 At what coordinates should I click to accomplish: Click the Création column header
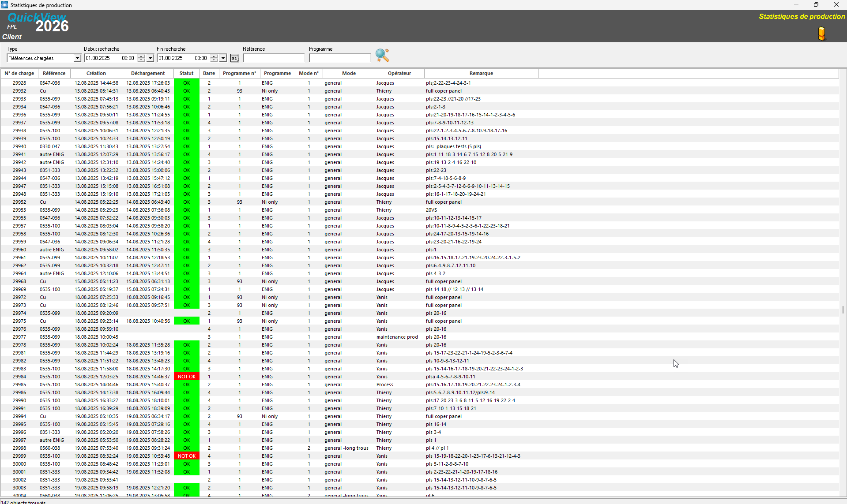(96, 73)
